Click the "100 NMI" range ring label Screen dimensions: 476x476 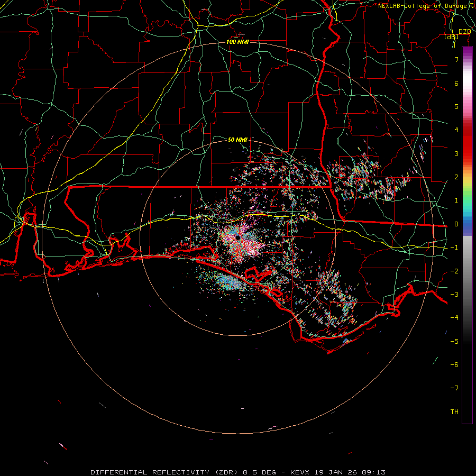point(237,42)
